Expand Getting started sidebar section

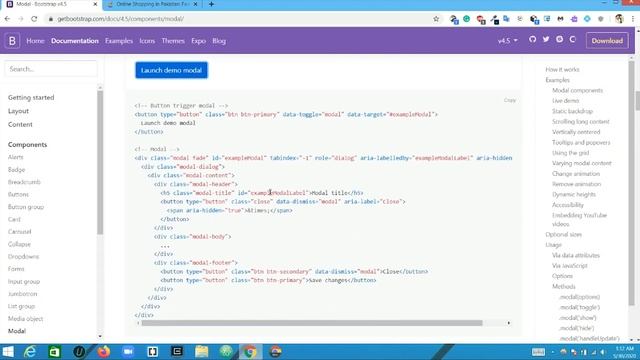[x=31, y=98]
